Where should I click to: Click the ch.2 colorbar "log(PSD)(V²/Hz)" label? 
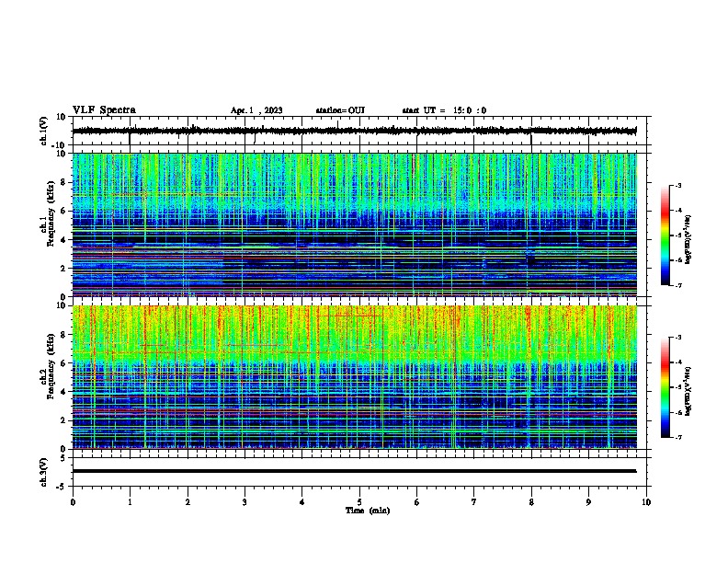tap(688, 392)
